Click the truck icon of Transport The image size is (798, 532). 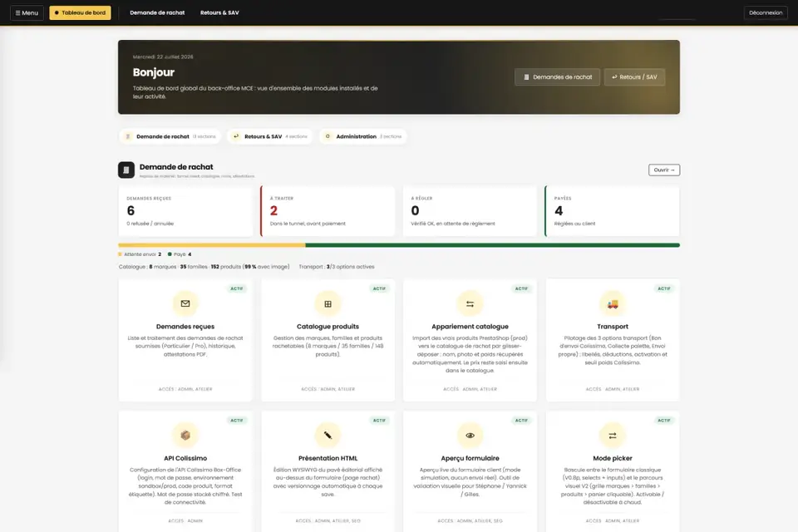613,303
